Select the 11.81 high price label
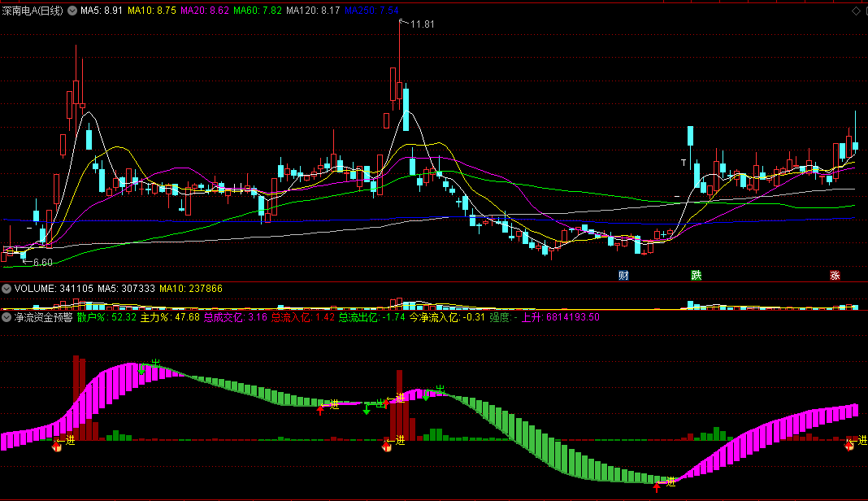This screenshot has width=868, height=501. tap(423, 24)
